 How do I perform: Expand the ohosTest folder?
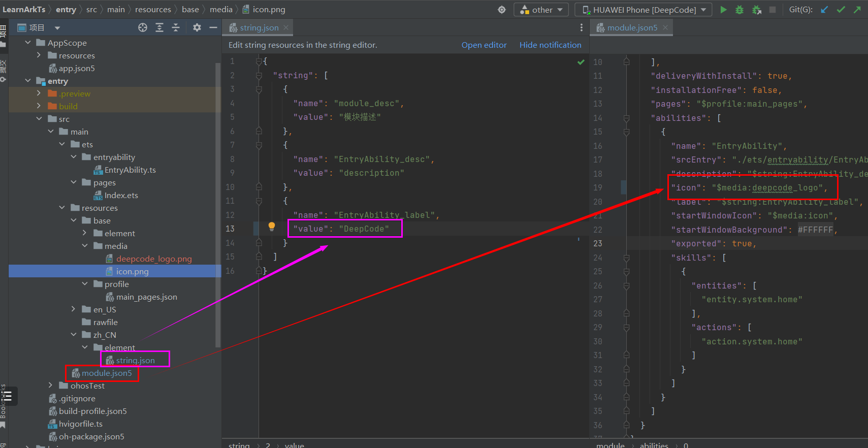point(50,385)
